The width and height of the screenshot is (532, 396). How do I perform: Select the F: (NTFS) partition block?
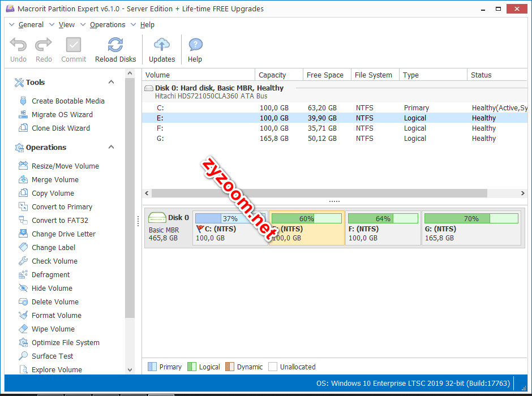(383, 228)
